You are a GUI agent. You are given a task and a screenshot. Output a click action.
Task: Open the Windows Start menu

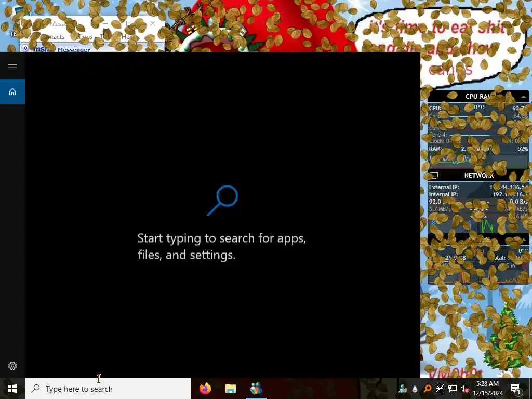click(x=12, y=389)
